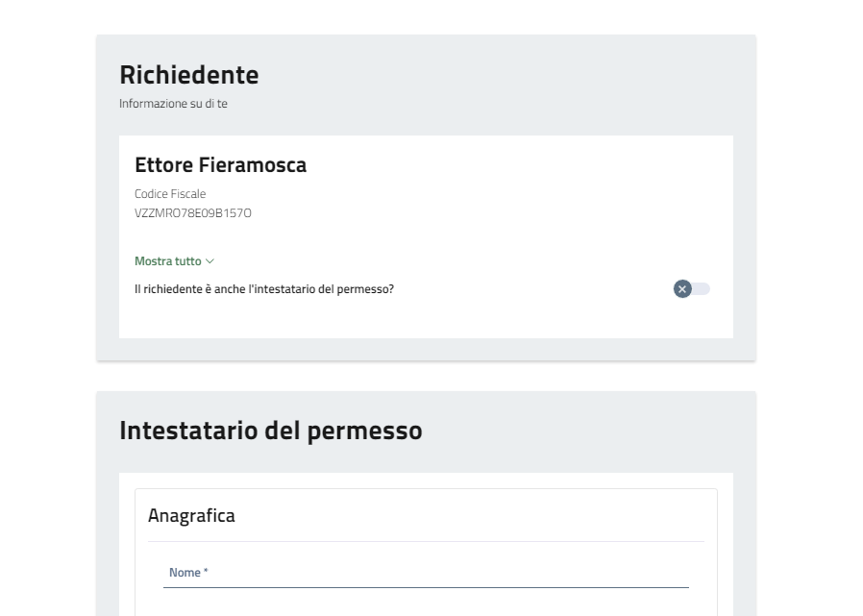Click the Anagrafica section title
863x616 pixels.
[191, 516]
